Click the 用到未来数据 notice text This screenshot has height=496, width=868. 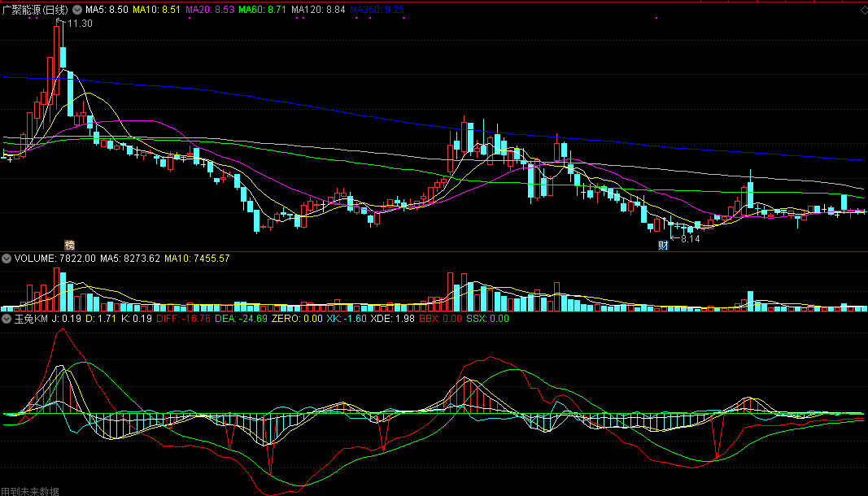pyautogui.click(x=30, y=492)
